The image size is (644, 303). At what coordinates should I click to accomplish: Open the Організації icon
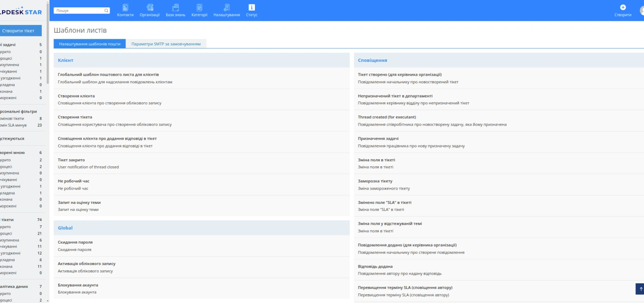[150, 10]
